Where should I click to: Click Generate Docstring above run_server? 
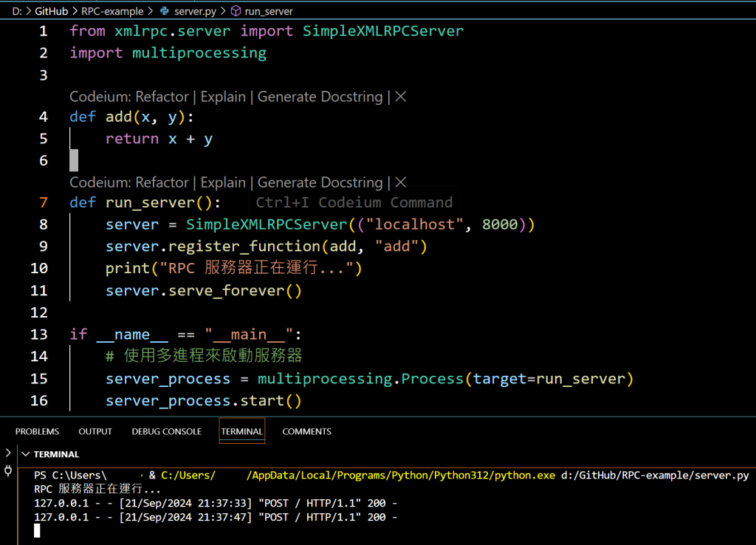point(320,182)
